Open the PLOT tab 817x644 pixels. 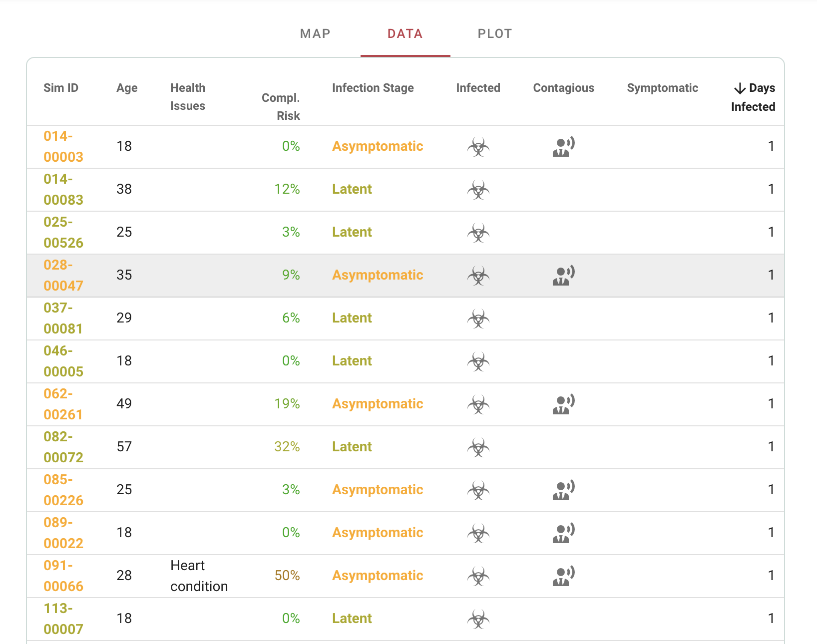[x=494, y=34]
